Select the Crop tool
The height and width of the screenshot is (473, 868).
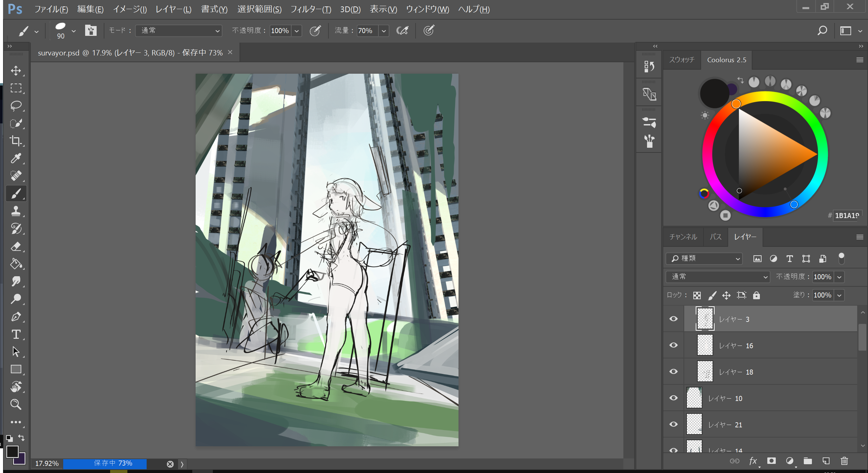pos(16,141)
